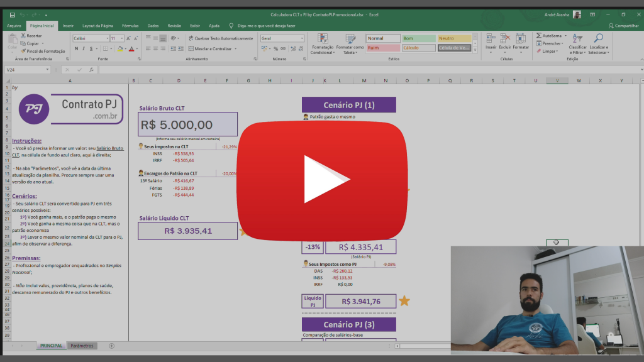Enable center text alignment

[154, 48]
